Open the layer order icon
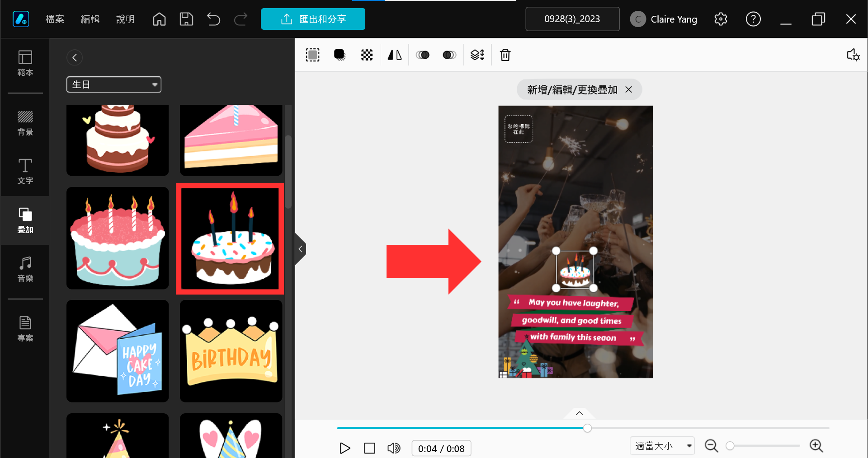Screen dimensions: 868x458 [x=477, y=55]
